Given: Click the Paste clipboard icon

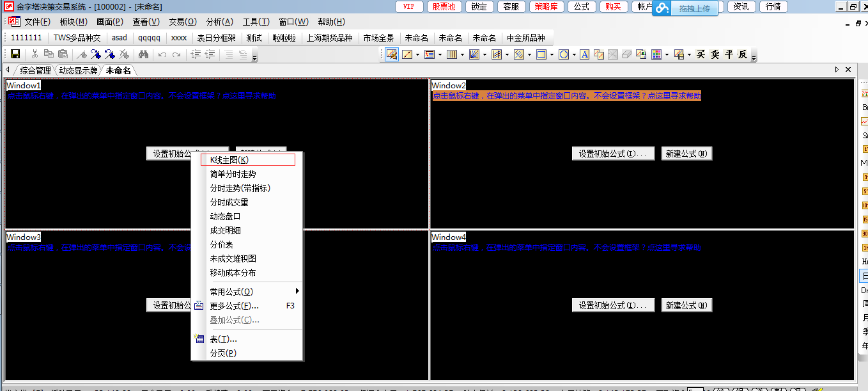Looking at the screenshot, I should pyautogui.click(x=63, y=54).
